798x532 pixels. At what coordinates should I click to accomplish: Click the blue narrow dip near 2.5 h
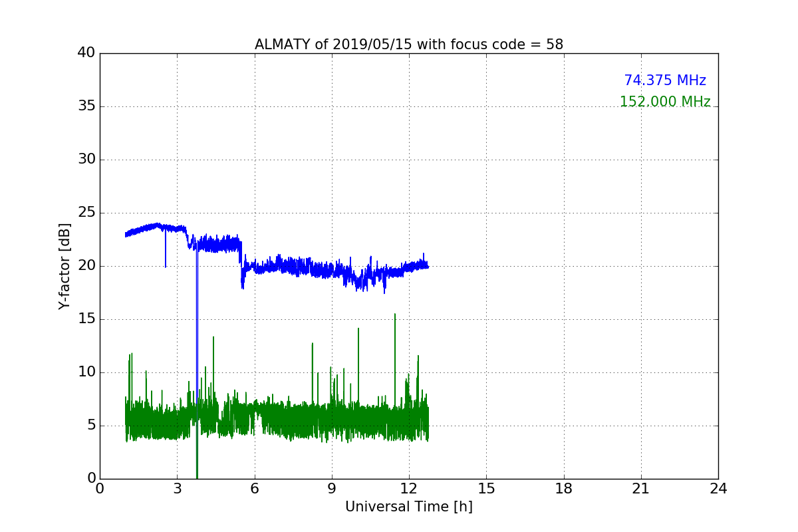pyautogui.click(x=166, y=249)
